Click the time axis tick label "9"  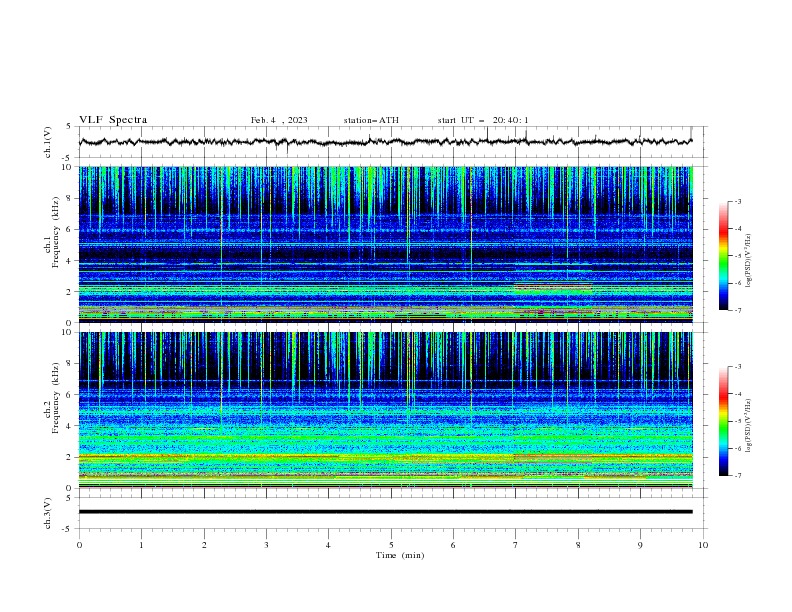(x=640, y=545)
